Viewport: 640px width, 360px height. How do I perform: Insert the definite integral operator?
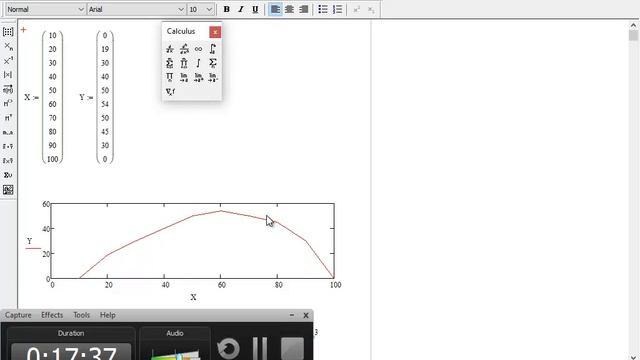point(213,49)
